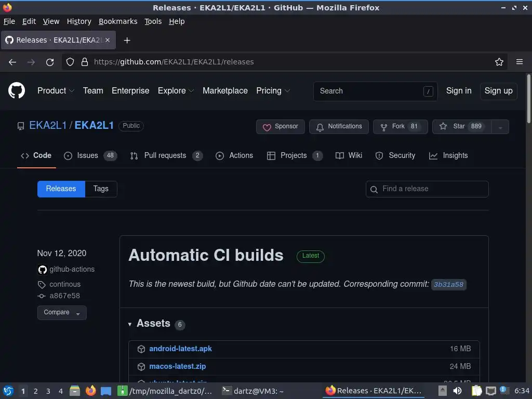Viewport: 532px width, 399px height.
Task: Open the Actions tab
Action: 234,156
